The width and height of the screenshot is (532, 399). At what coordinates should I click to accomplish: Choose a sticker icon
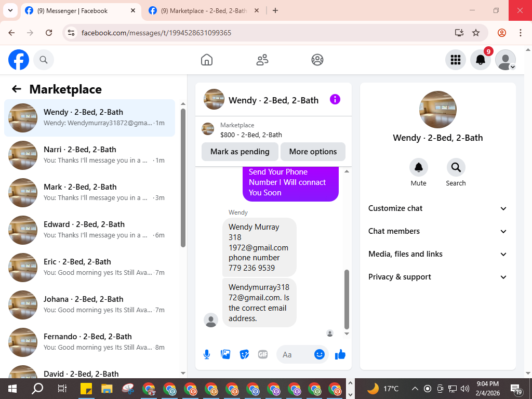tap(244, 354)
